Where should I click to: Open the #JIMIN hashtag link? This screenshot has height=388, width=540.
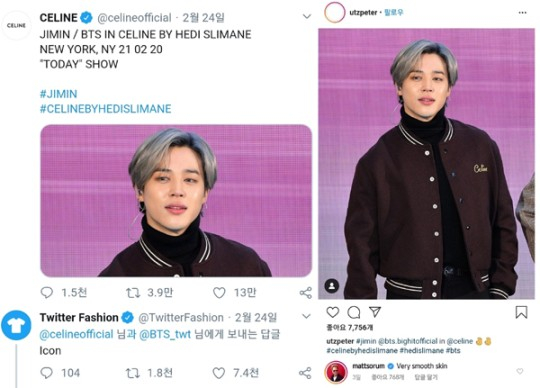(59, 94)
